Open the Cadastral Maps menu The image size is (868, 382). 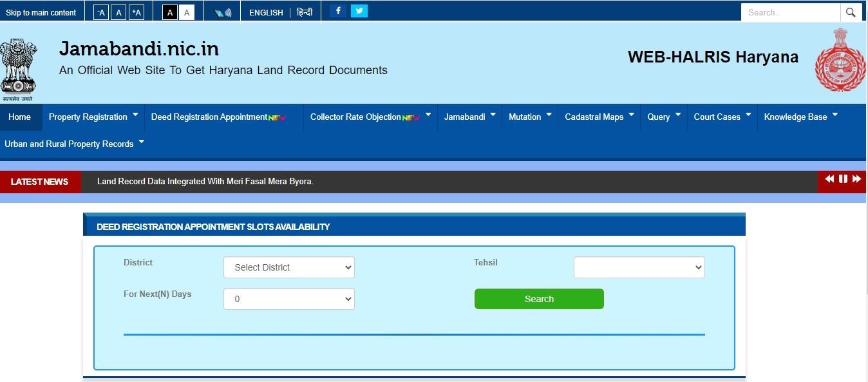coord(594,117)
